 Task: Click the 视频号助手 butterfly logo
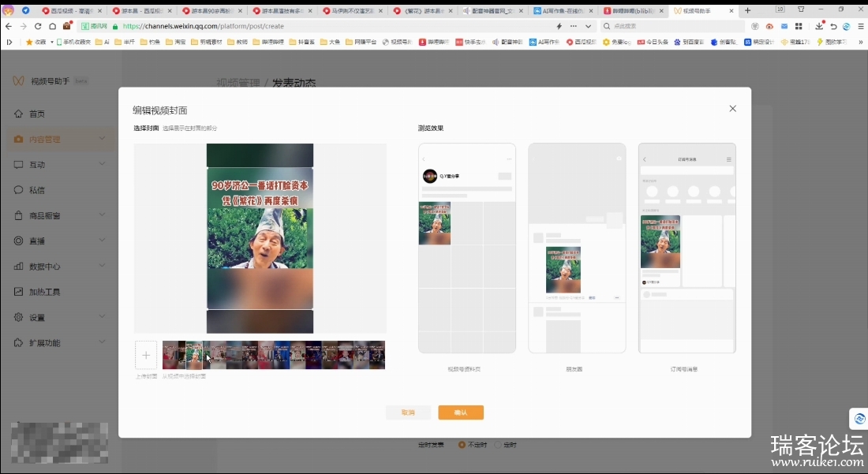click(18, 80)
